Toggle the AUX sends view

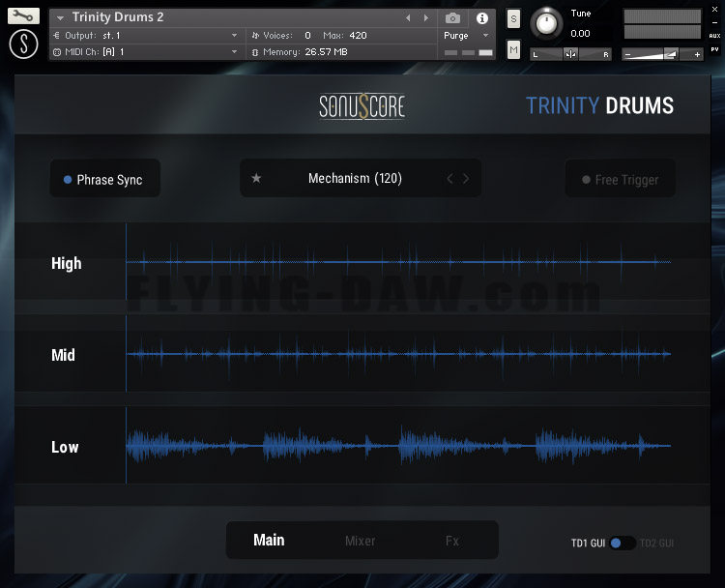click(x=714, y=36)
